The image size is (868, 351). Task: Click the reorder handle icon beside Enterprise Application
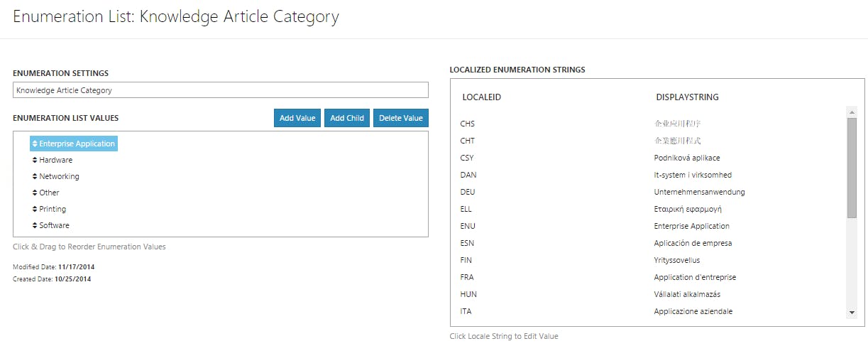coord(35,144)
